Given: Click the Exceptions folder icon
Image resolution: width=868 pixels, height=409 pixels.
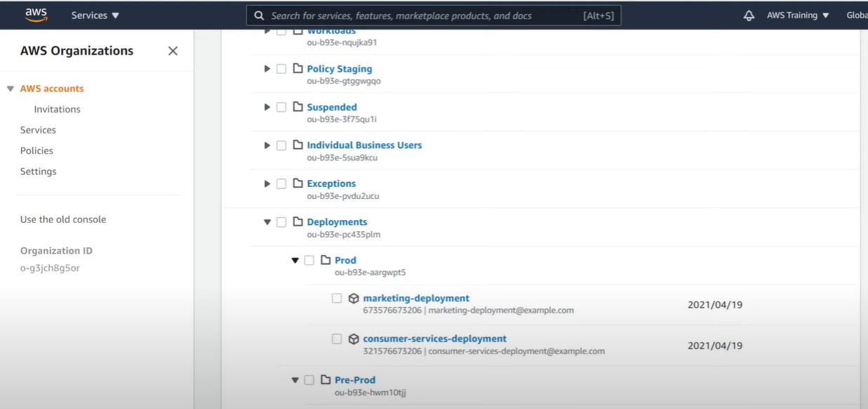Looking at the screenshot, I should coord(298,183).
